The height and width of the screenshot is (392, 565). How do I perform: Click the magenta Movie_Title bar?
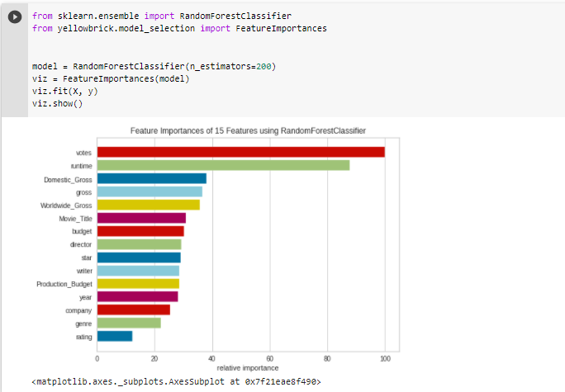141,218
